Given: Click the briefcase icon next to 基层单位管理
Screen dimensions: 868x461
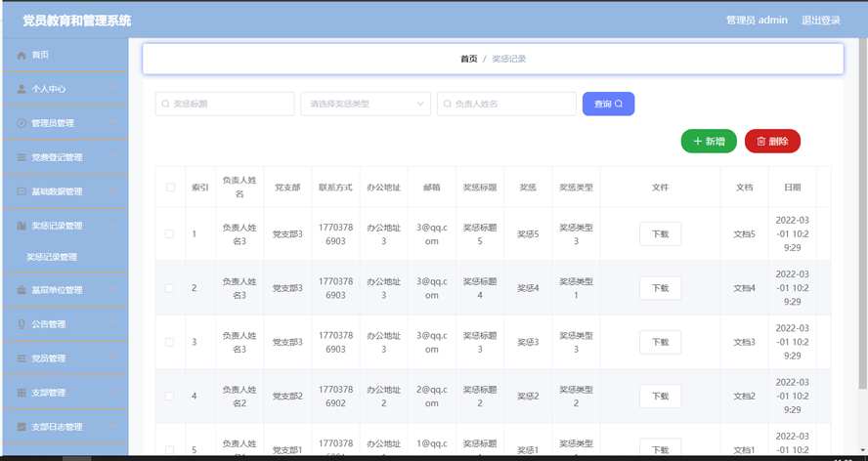Looking at the screenshot, I should pyautogui.click(x=22, y=290).
